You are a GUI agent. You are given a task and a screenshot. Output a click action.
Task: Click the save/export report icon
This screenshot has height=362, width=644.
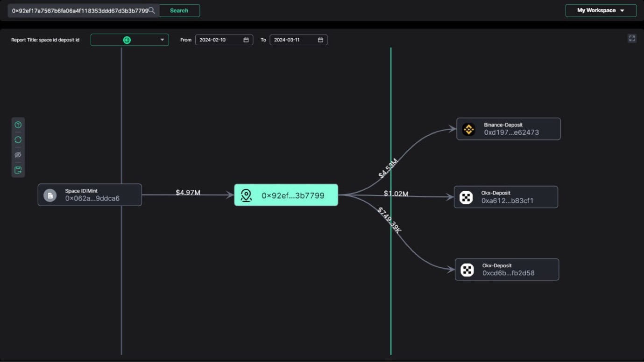[x=18, y=170]
